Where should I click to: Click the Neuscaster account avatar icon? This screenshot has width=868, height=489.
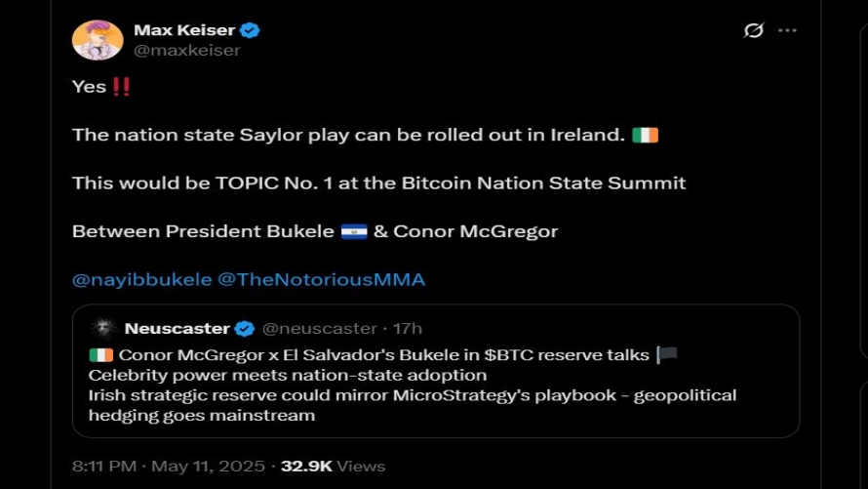pyautogui.click(x=104, y=328)
